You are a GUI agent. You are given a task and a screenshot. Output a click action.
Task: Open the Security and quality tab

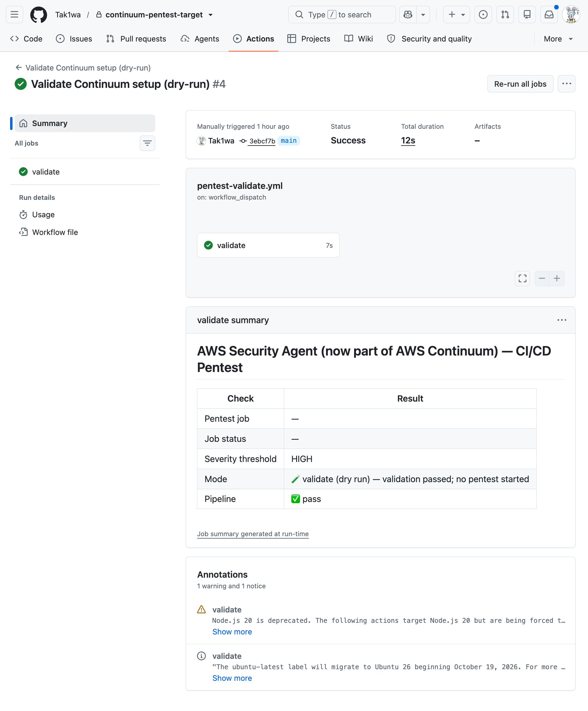(429, 39)
